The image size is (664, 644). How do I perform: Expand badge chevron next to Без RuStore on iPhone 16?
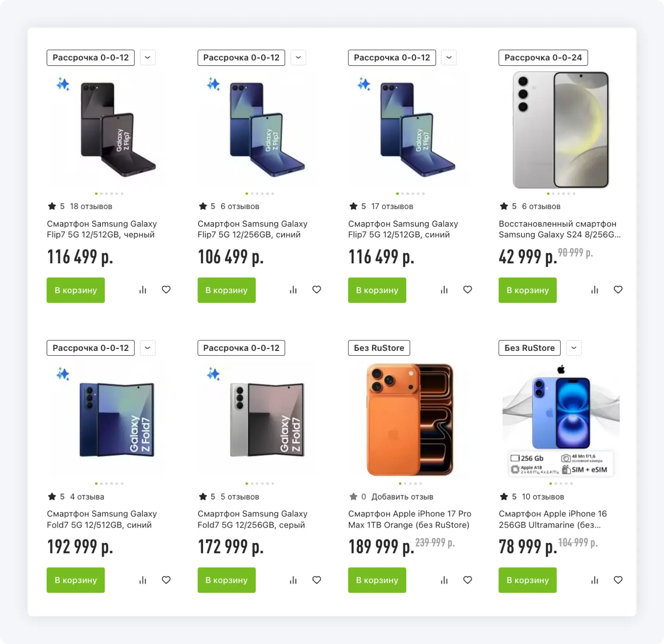574,348
